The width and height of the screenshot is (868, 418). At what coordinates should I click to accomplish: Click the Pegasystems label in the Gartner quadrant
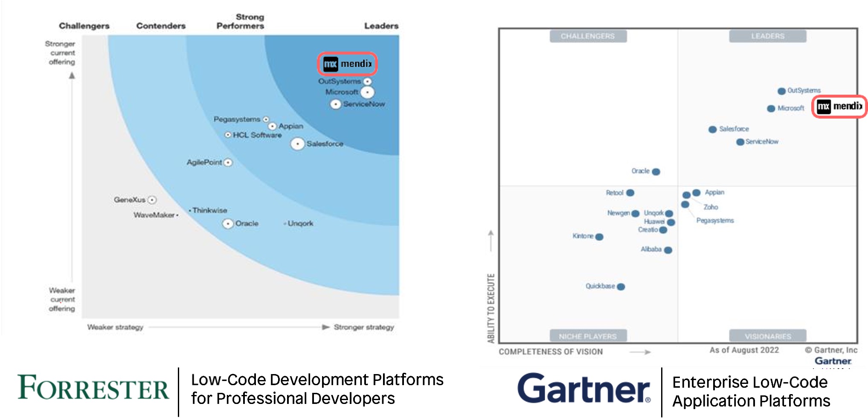[715, 221]
